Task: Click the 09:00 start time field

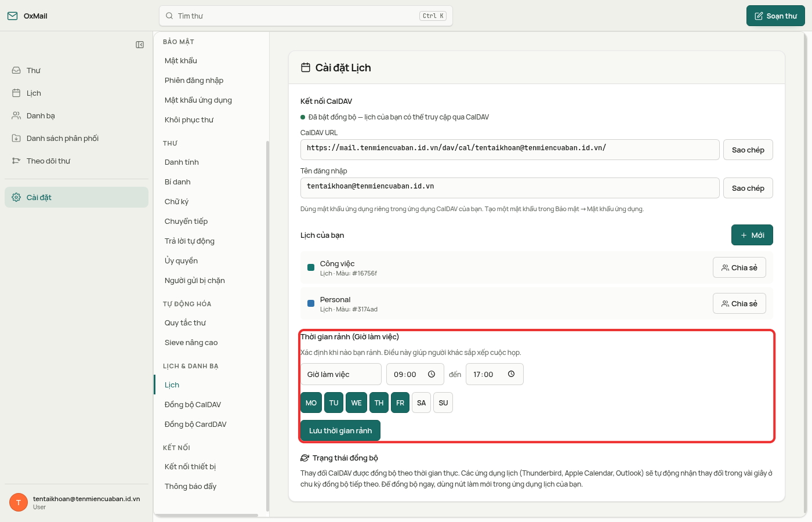Action: 415,374
